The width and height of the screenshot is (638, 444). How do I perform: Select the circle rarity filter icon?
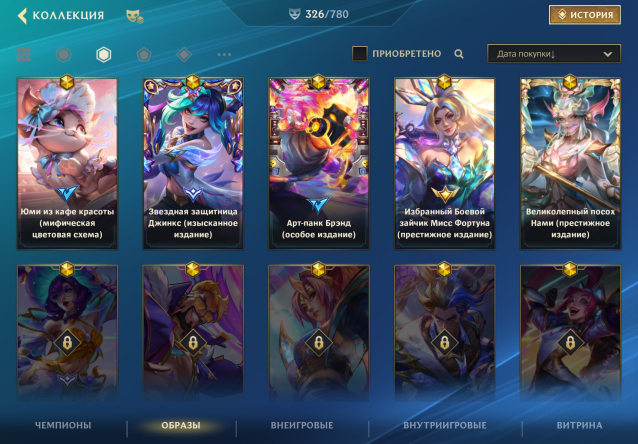(63, 54)
